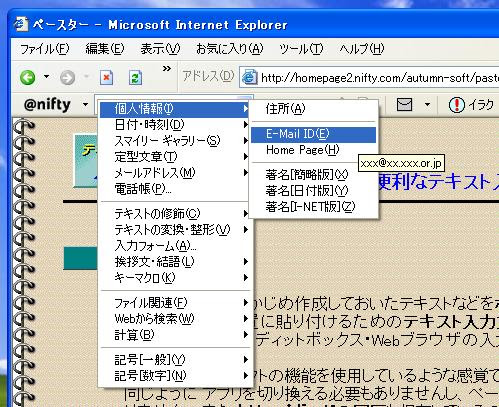Expand テキストの変換・整形(V) submenu
Viewport: 499px width, 407px height.
pyautogui.click(x=175, y=230)
